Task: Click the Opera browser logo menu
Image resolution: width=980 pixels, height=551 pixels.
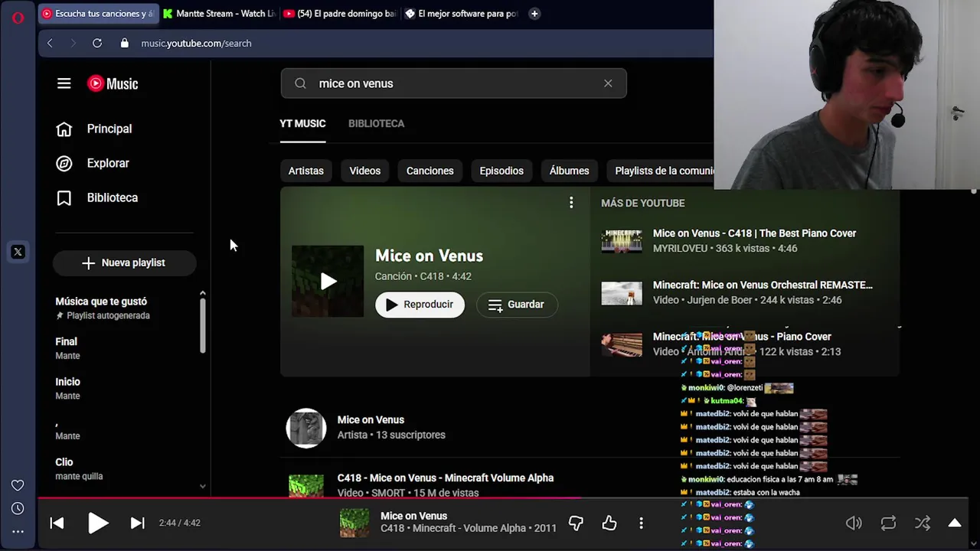Action: tap(18, 17)
